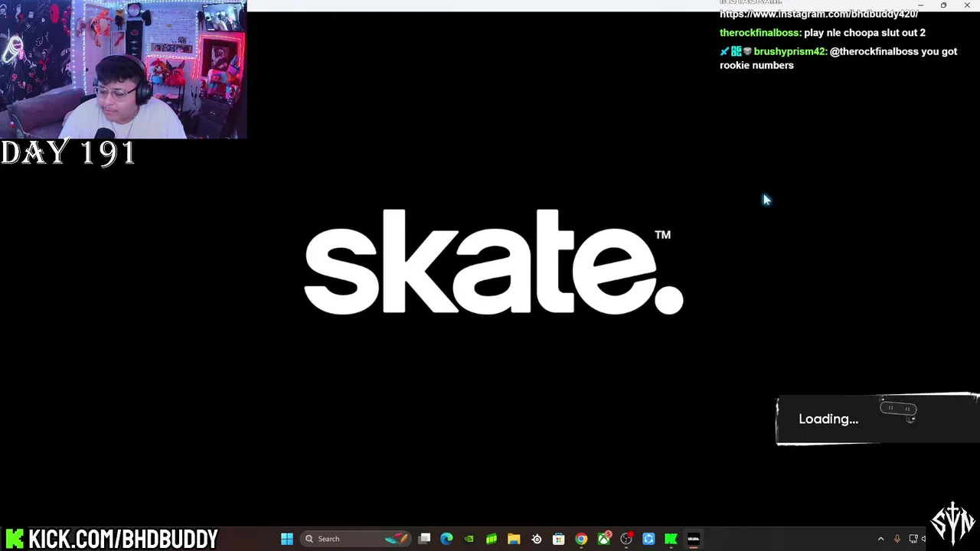Open the NVIDIA app taskbar icon
Screen dimensions: 980x551
(469, 539)
